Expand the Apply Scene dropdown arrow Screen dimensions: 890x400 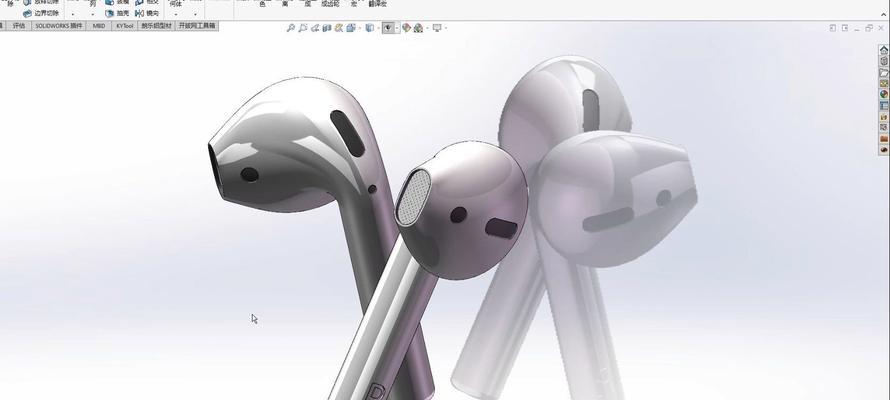(427, 28)
